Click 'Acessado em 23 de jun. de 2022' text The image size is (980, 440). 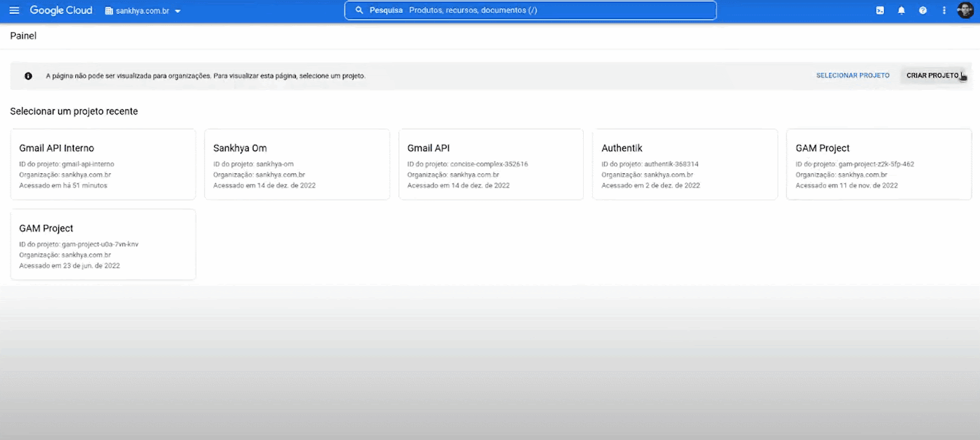[x=69, y=266]
